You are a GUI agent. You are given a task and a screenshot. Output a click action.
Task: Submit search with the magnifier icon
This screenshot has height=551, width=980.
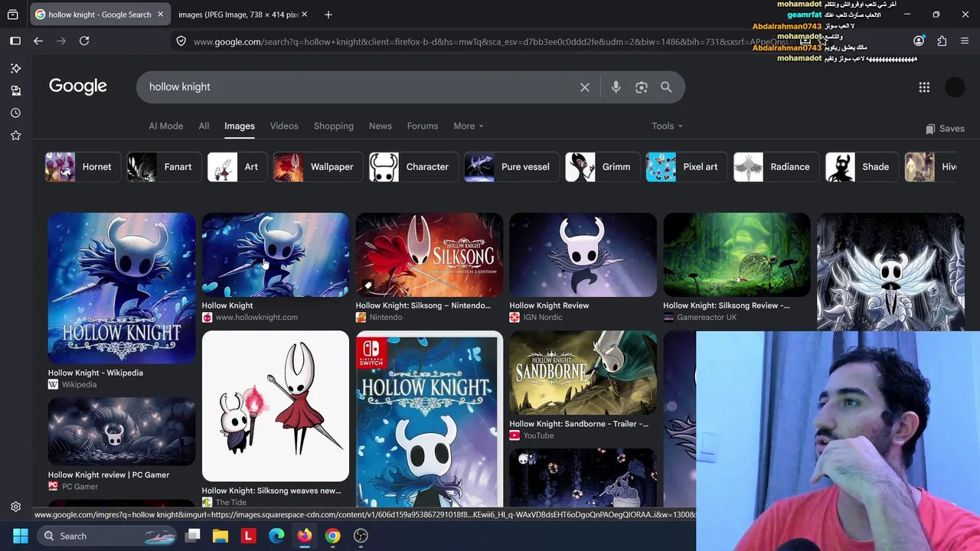coord(666,87)
